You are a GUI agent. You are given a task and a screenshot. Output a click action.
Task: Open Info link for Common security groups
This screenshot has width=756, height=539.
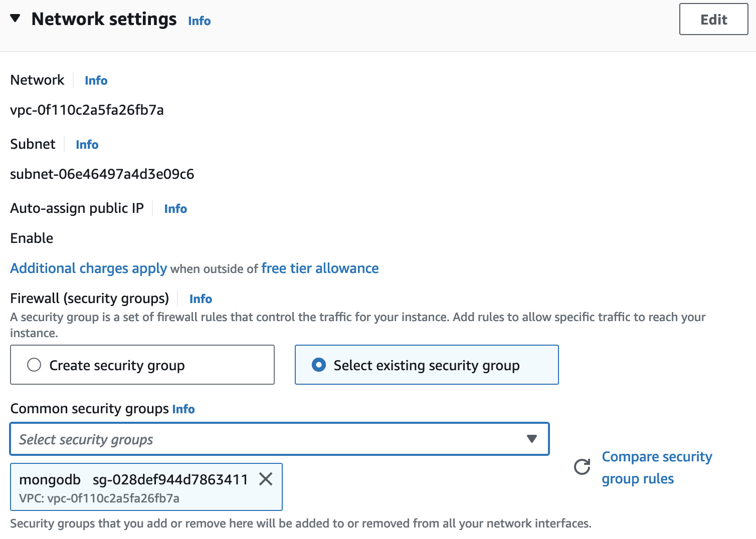(183, 409)
